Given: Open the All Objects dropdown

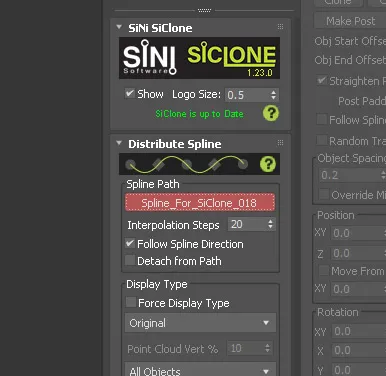Looking at the screenshot, I should 200,369.
